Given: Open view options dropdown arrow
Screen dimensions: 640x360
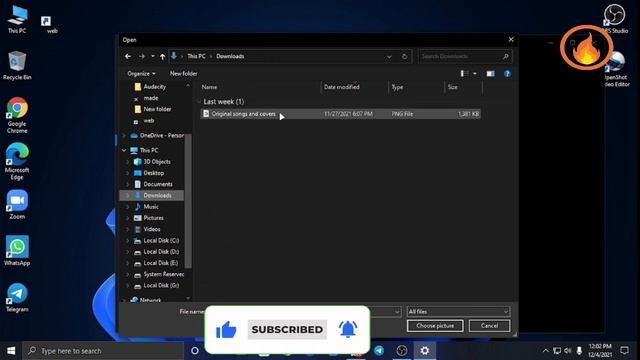Looking at the screenshot, I should click(x=475, y=73).
